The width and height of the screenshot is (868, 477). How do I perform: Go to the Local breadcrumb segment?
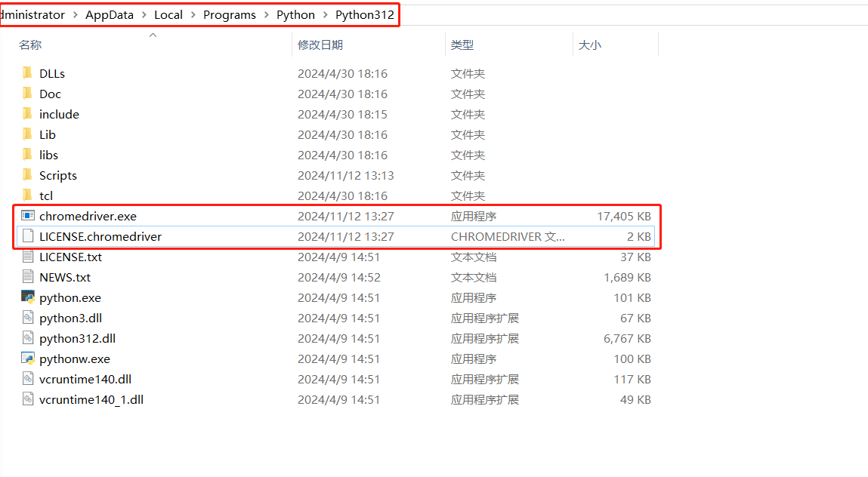(x=168, y=15)
